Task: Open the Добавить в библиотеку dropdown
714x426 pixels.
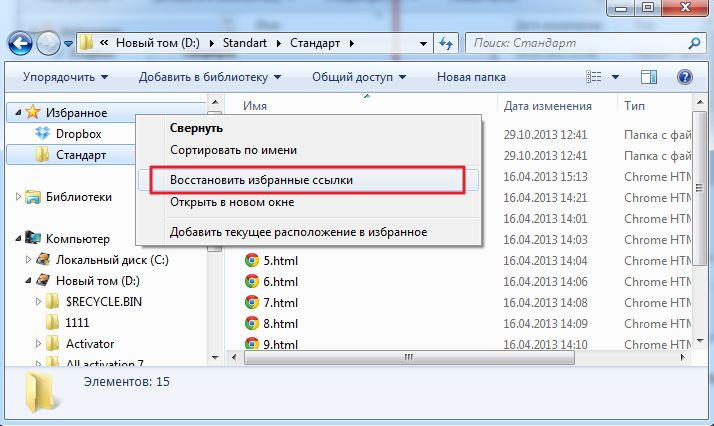Action: (x=210, y=77)
